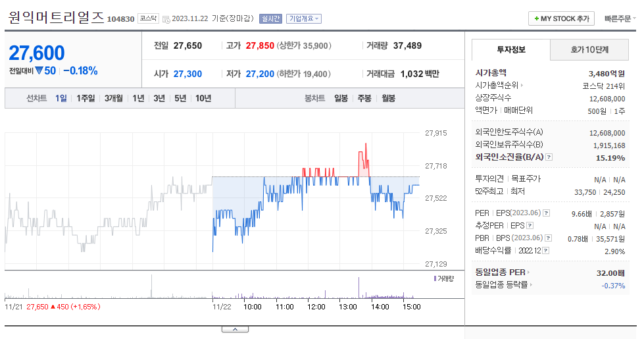The height and width of the screenshot is (339, 644).
Task: Click the 전일 value 27,650
Action: pyautogui.click(x=187, y=45)
